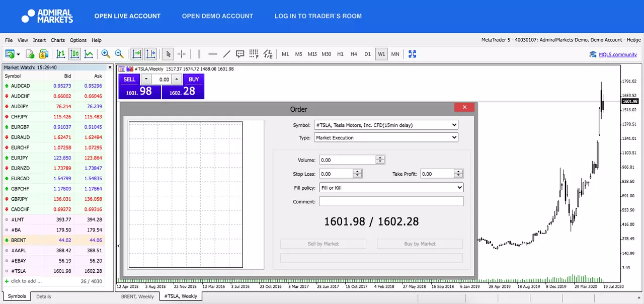Screen dimensions: 644x304
Task: Switch to the BRENT, Weekly chart tab
Action: 138,296
